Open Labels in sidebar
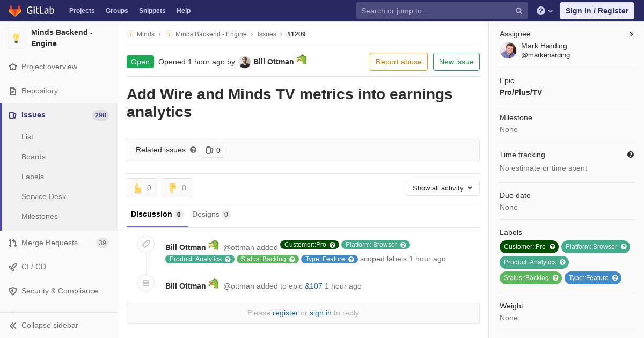The height and width of the screenshot is (338, 644). [x=33, y=177]
